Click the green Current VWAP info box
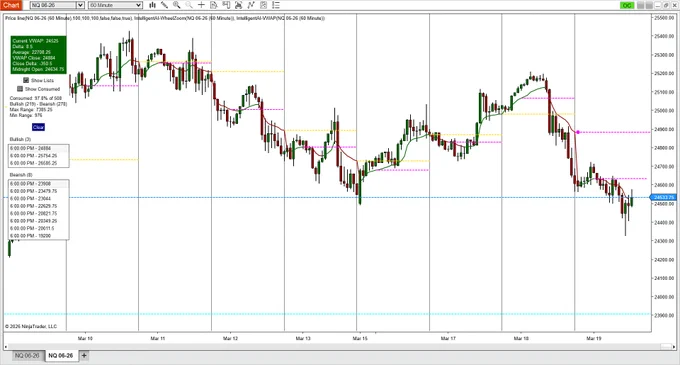This screenshot has height=365, width=680. coord(39,55)
